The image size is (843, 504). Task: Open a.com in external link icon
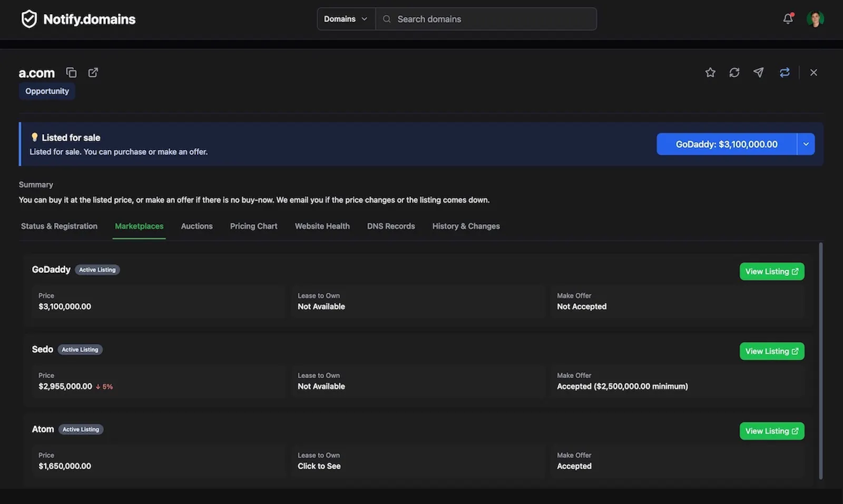(x=93, y=73)
